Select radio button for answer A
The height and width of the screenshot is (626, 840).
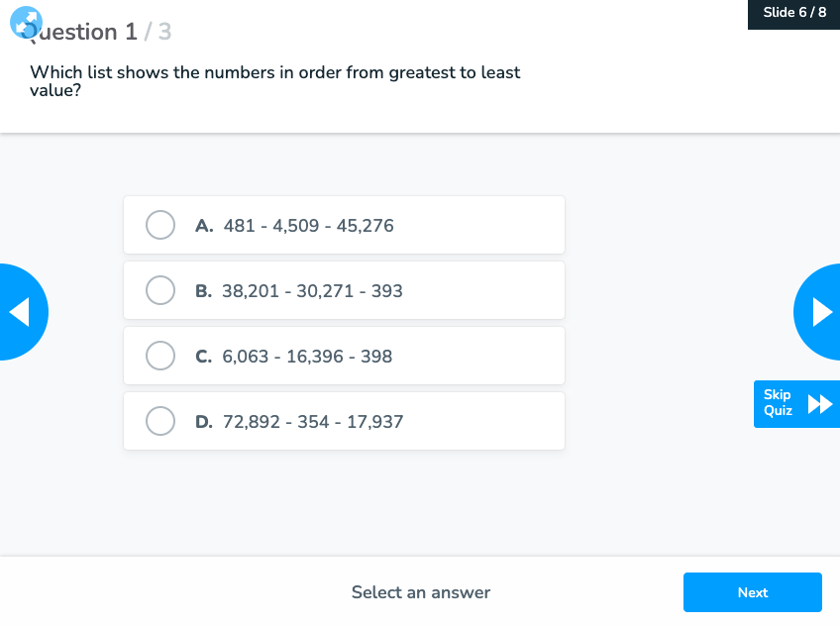pos(160,225)
